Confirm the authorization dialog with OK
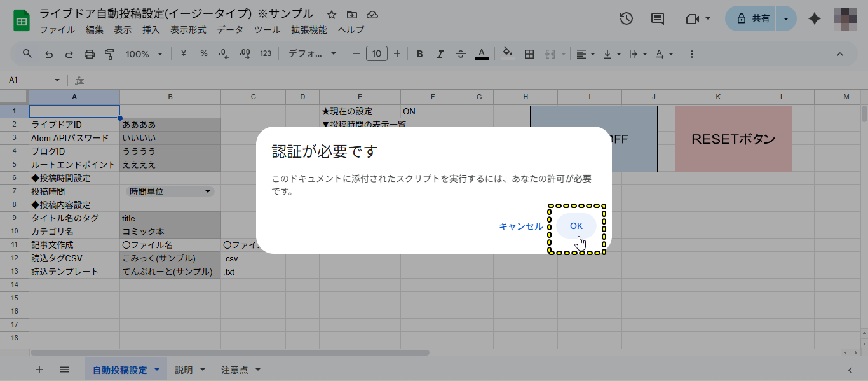The height and width of the screenshot is (381, 868). pos(576,226)
